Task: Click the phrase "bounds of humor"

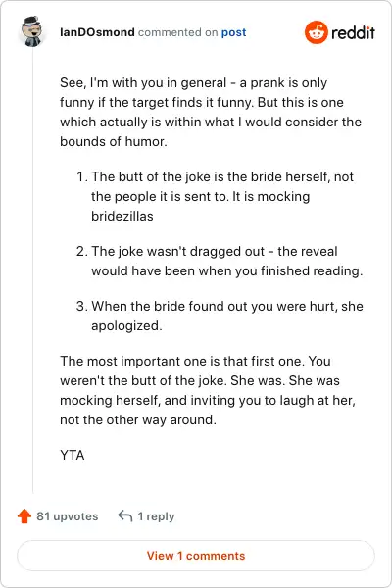Action: tap(114, 141)
